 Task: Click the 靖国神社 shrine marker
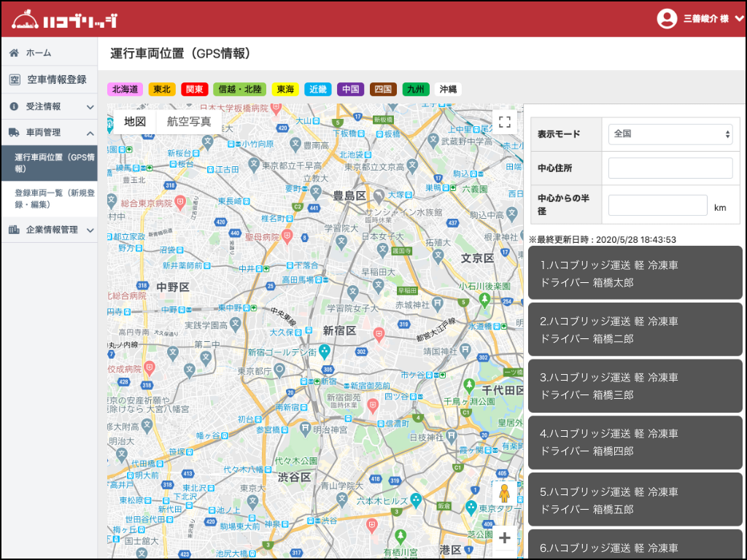[x=465, y=351]
